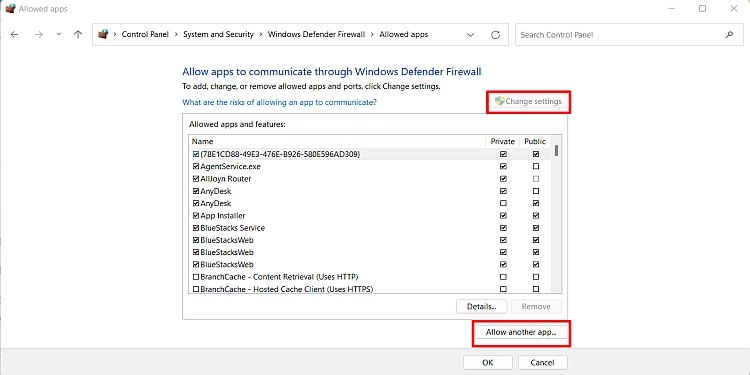Click Allow another app button
750x375 pixels.
[x=521, y=332]
